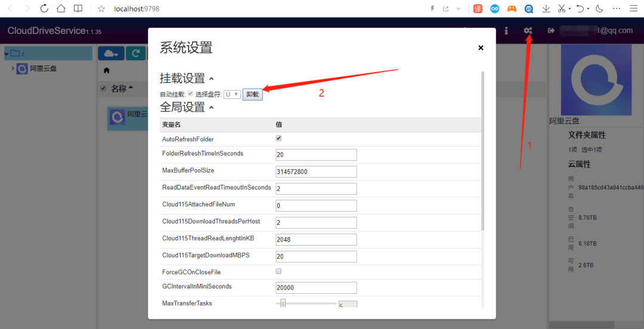Open the browser downloads icon
The width and height of the screenshot is (644, 329).
tap(546, 8)
